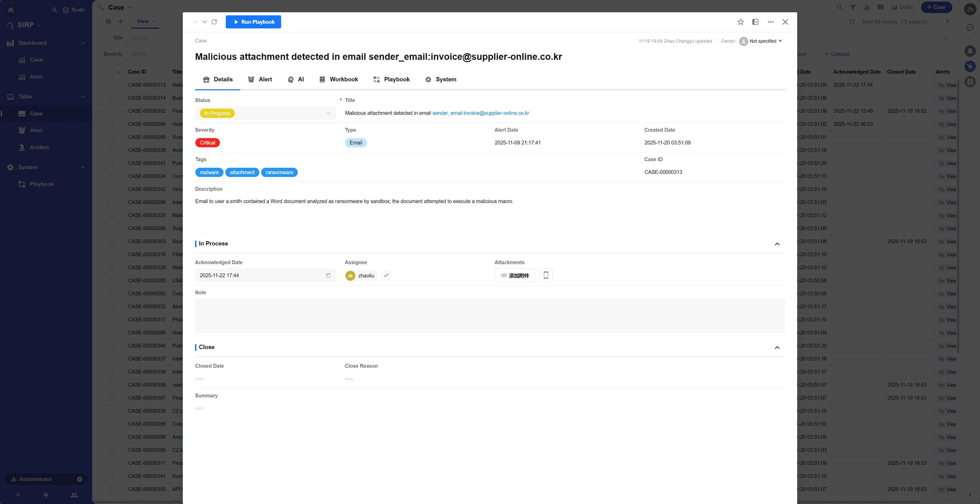Viewport: 980px width, 504px height.
Task: Click the mobile upload icon in Attachments
Action: (x=546, y=275)
